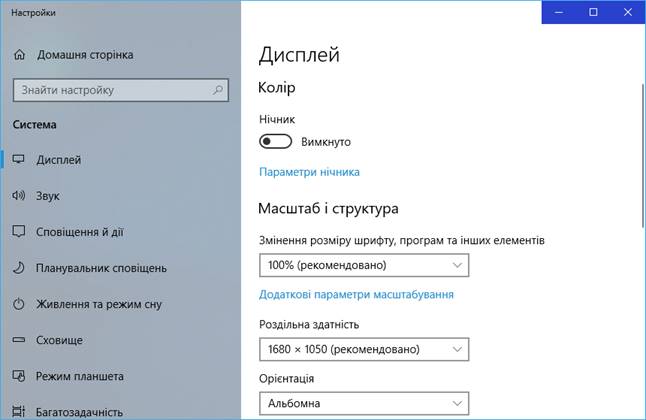Open the 100% scale dropdown
Screen dimensions: 646x420
coord(364,265)
